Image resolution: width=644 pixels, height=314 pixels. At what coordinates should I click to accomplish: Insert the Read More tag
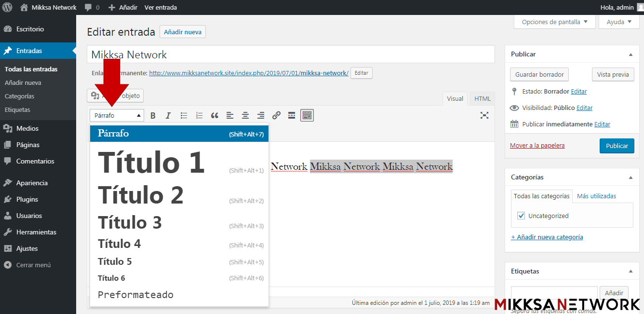pos(292,116)
